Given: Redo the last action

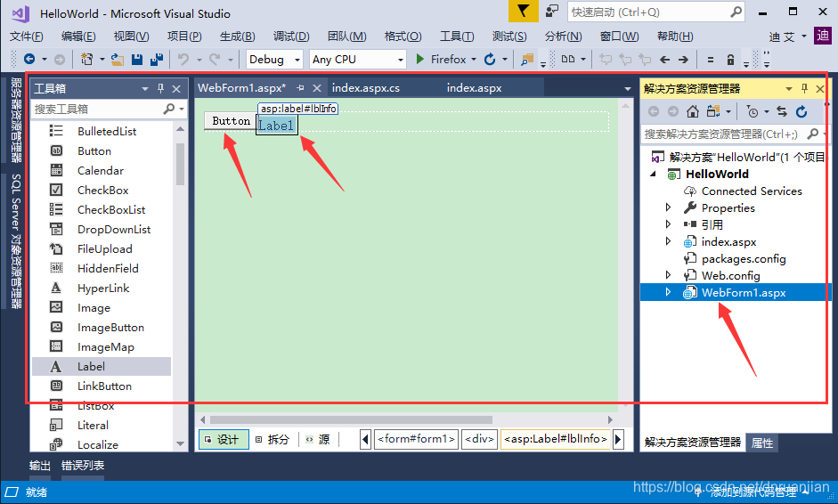Looking at the screenshot, I should click(x=215, y=60).
